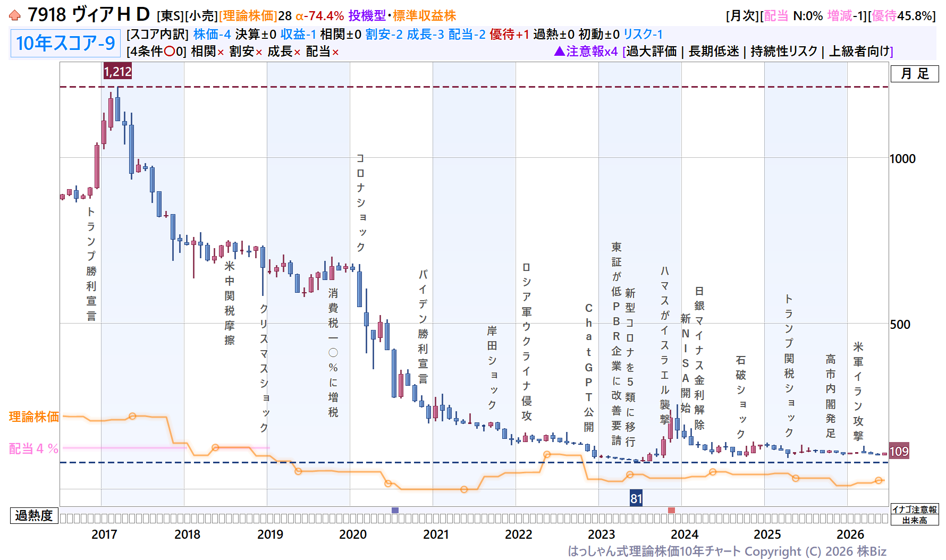Click the ロシア軍ウクライナ侵攻 event annotation
The image size is (946, 560).
pos(527,342)
